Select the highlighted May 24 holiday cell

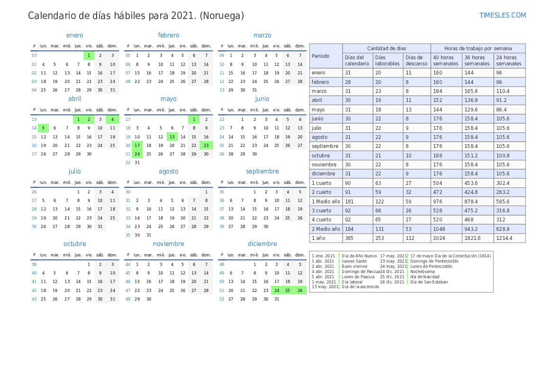tap(137, 154)
